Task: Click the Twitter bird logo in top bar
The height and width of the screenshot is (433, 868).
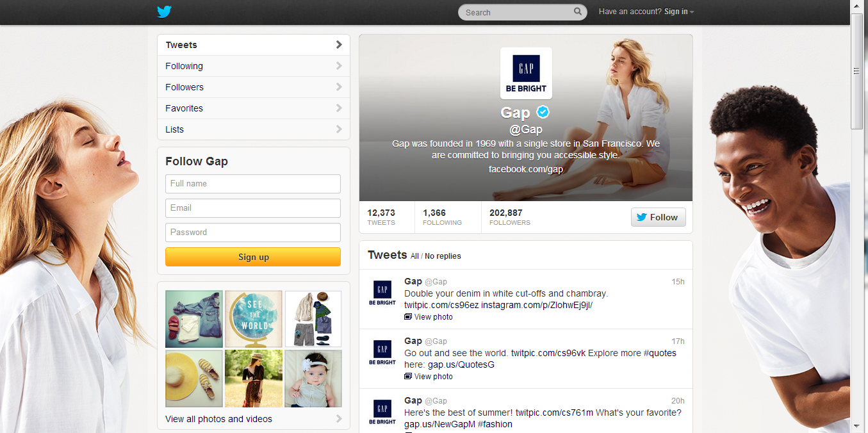Action: (165, 12)
